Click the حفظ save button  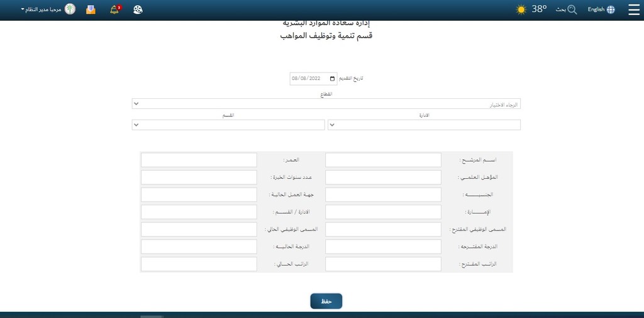tap(326, 301)
